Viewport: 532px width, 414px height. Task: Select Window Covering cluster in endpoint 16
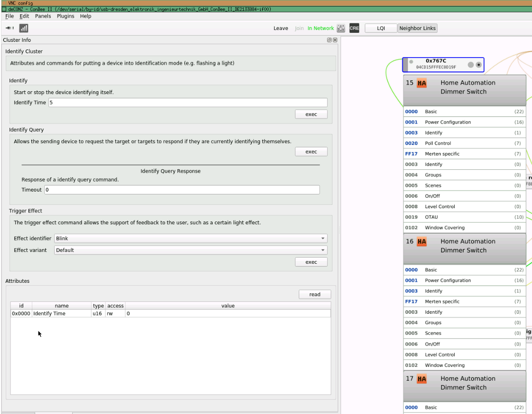coord(465,365)
